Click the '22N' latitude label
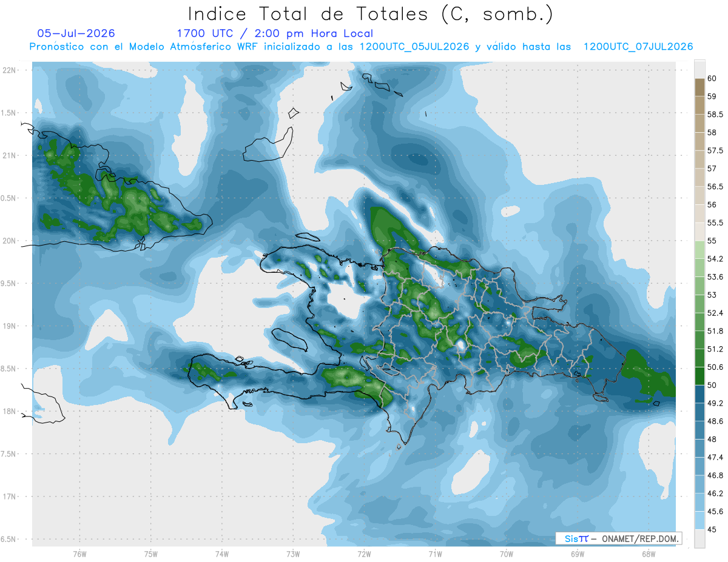Image resolution: width=728 pixels, height=562 pixels. pyautogui.click(x=10, y=70)
